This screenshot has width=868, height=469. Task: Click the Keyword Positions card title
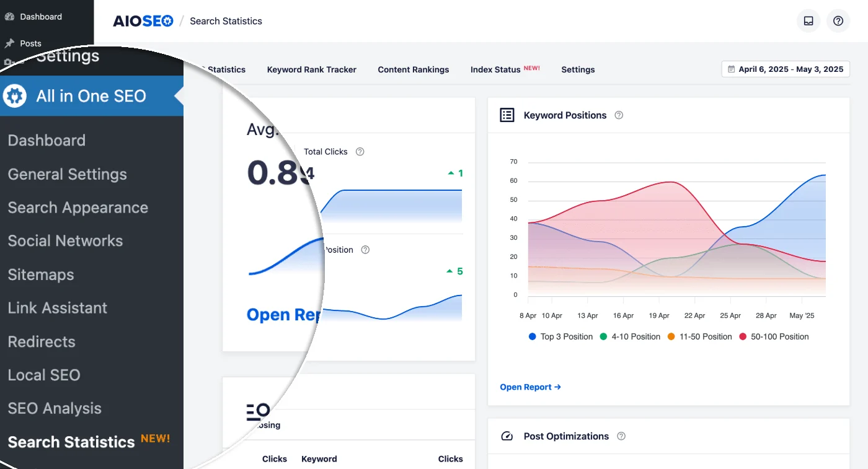(565, 115)
